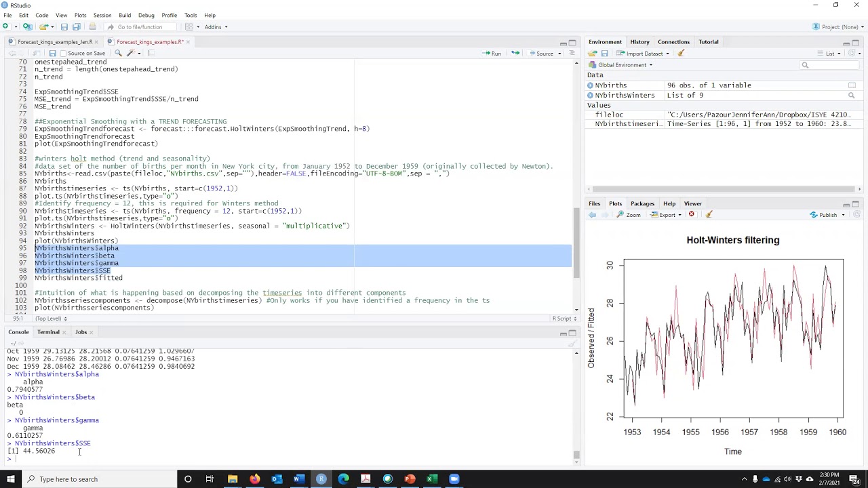Expand the NYbirthsWinters object blue arrow
Image resolution: width=868 pixels, height=488 pixels.
point(590,96)
